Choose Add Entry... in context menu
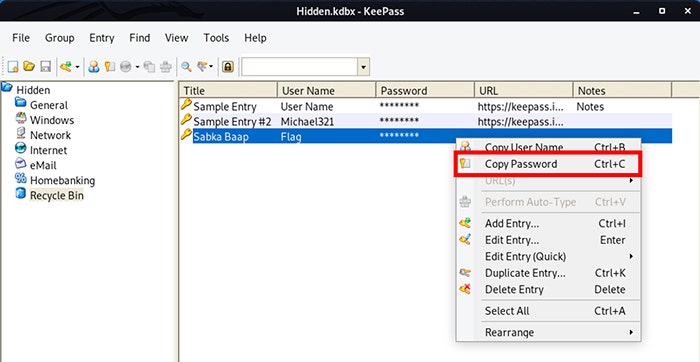 pyautogui.click(x=548, y=224)
